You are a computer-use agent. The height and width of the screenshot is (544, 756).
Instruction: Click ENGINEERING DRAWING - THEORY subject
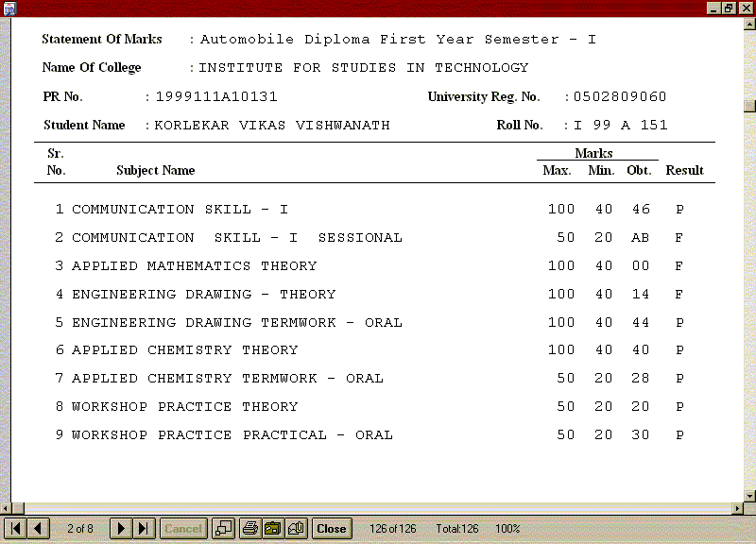(x=203, y=295)
